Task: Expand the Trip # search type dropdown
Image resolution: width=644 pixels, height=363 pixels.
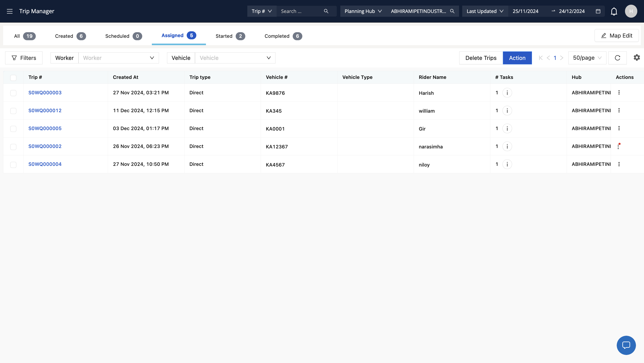Action: click(x=262, y=11)
